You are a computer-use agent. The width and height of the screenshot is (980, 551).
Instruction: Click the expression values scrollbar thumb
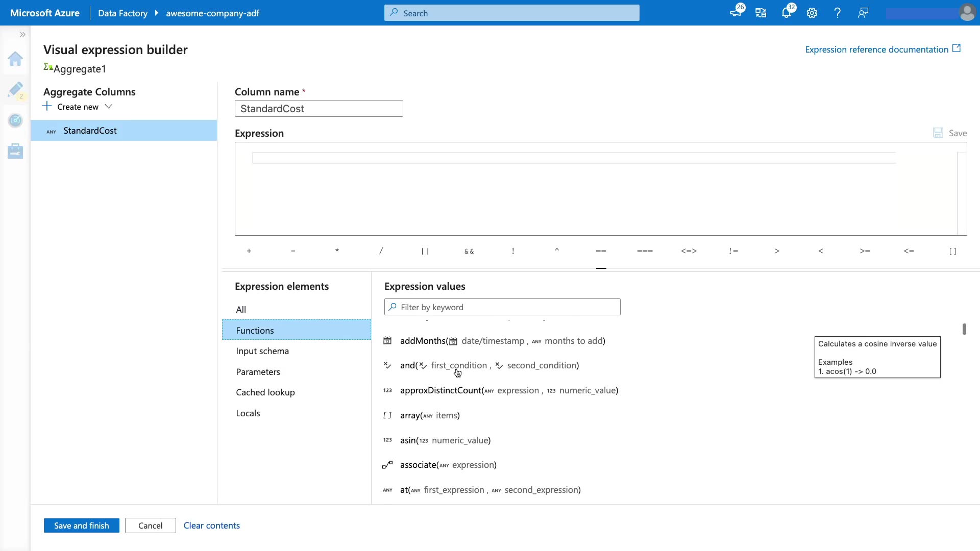[964, 329]
